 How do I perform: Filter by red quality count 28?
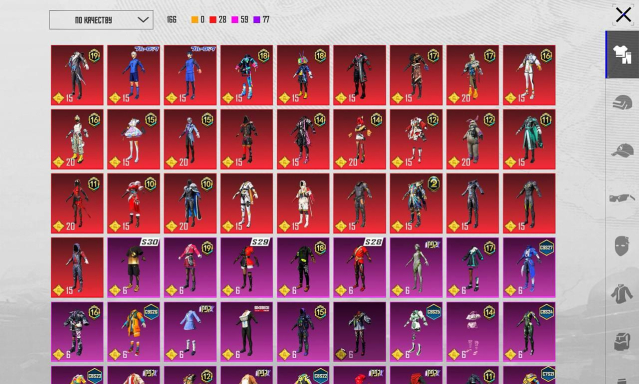coord(218,20)
